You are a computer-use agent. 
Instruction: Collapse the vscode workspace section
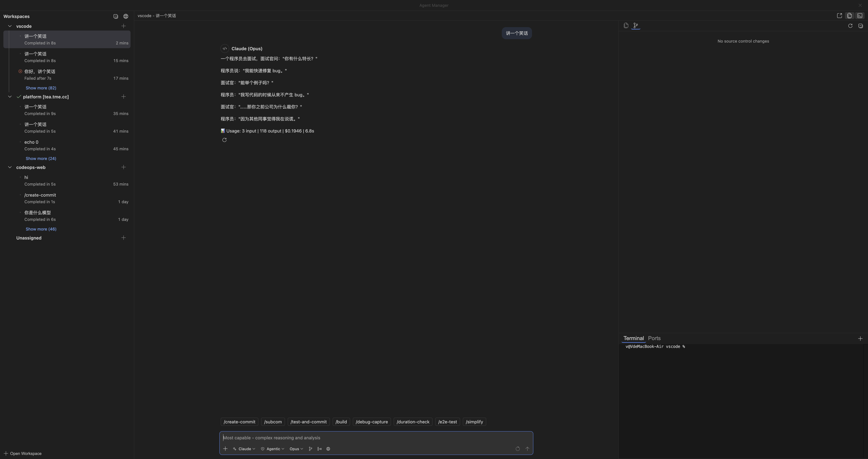(10, 26)
